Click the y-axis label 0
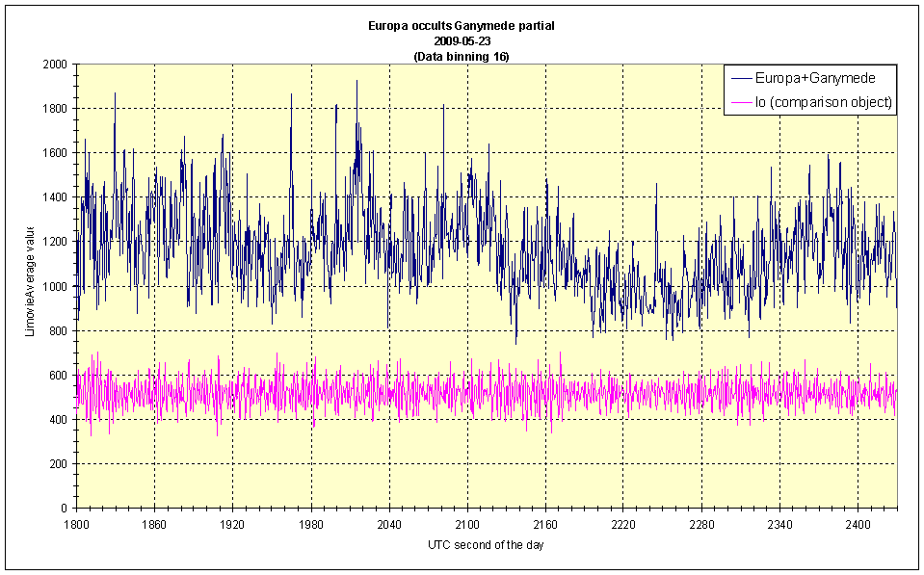 (x=65, y=509)
